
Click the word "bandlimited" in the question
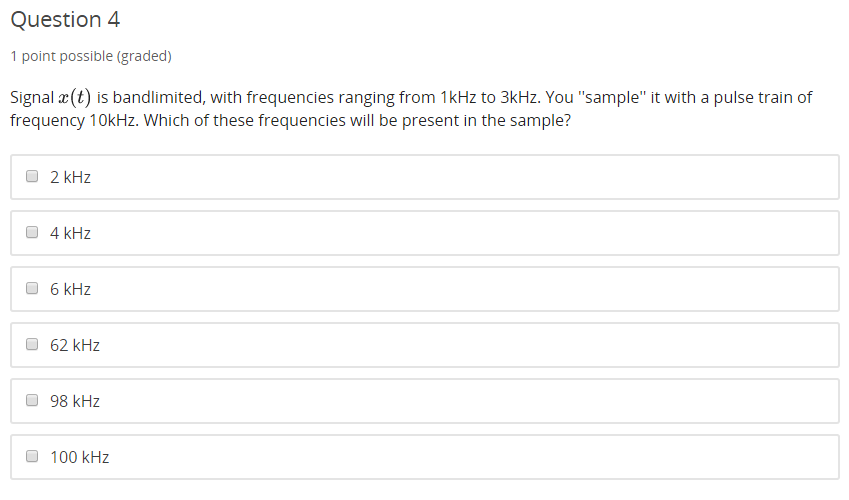coord(153,98)
